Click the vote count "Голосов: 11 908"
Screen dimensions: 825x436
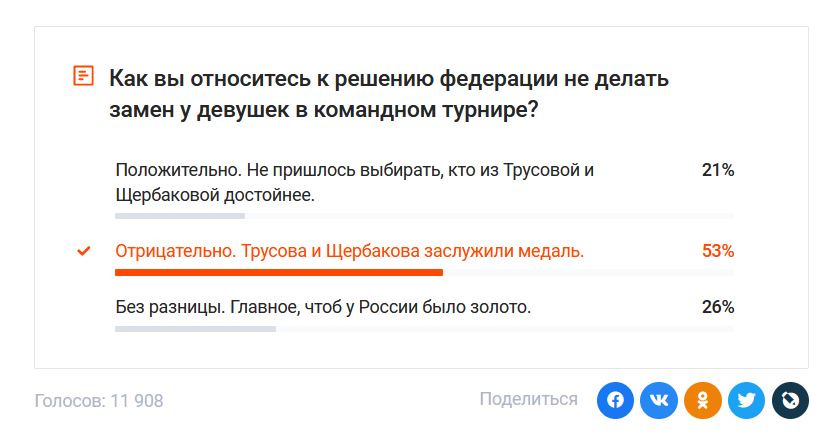tap(99, 401)
